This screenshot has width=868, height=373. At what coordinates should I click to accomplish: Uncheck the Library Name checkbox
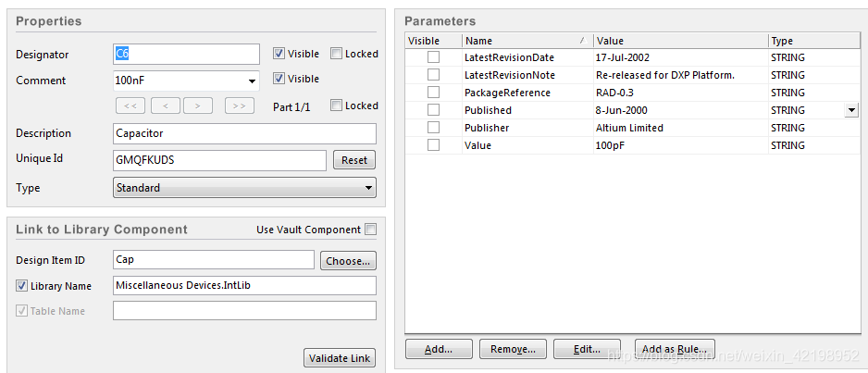[x=22, y=286]
